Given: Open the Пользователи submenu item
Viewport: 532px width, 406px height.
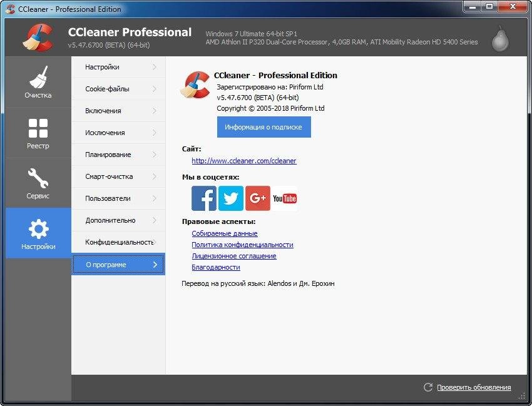Looking at the screenshot, I should pos(118,198).
